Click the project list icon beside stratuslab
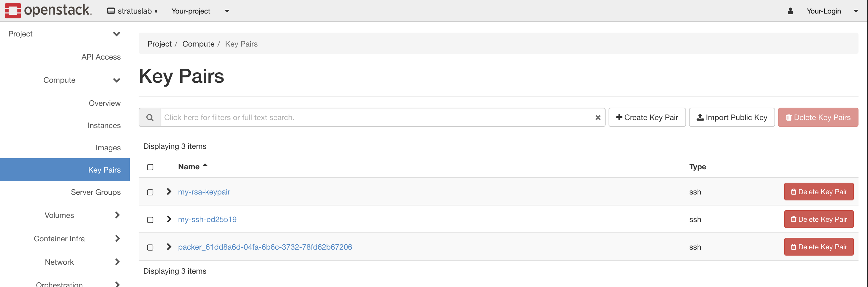Viewport: 868px width, 287px height. 111,11
